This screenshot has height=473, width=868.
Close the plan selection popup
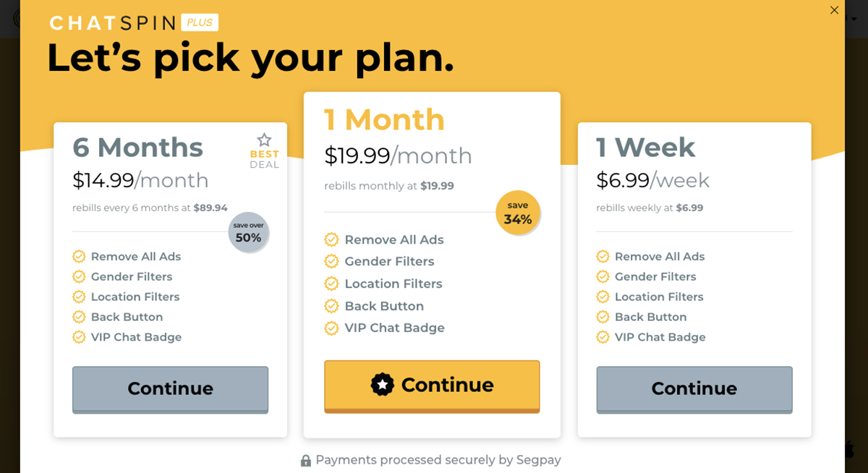[834, 10]
